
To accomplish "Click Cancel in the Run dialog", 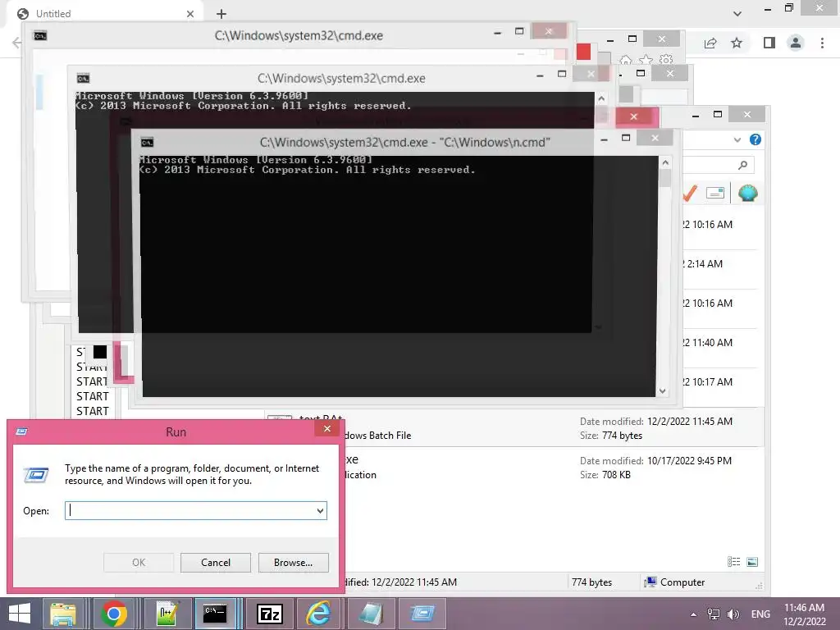I will pos(216,563).
